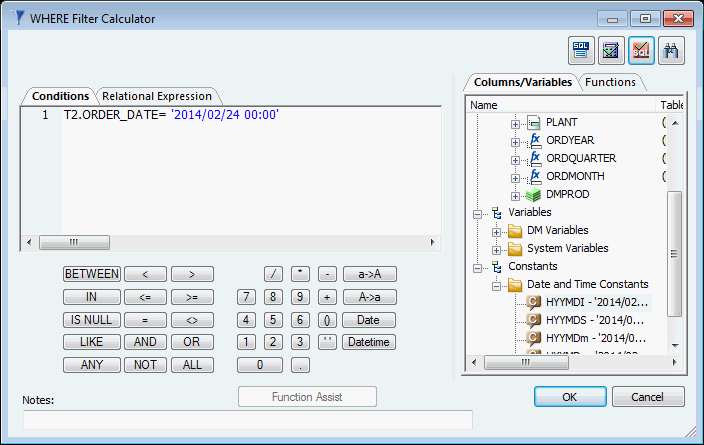The height and width of the screenshot is (445, 704).
Task: Expand the ORDMONTH node
Action: click(x=515, y=178)
